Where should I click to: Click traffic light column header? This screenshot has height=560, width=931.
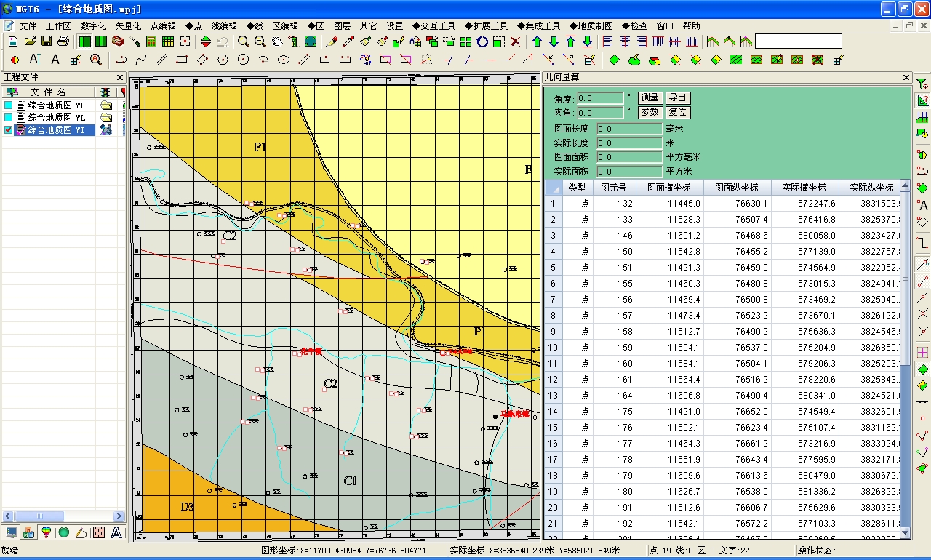pos(106,92)
